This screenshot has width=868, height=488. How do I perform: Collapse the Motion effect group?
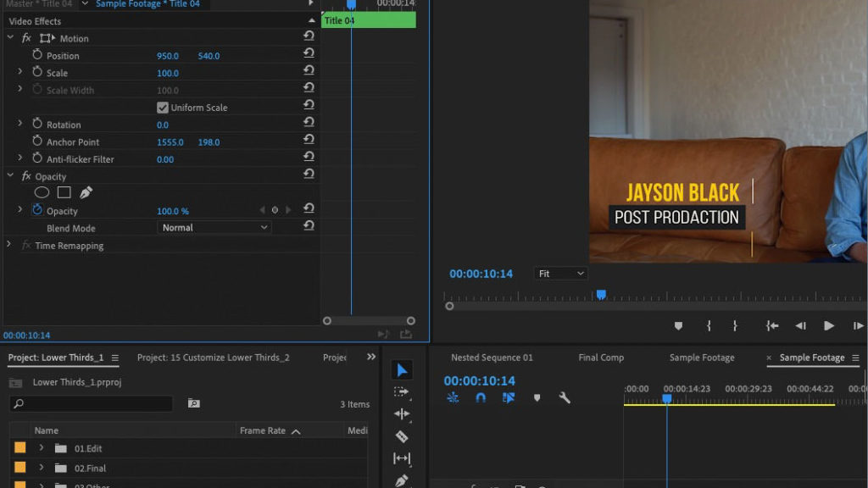pos(10,37)
